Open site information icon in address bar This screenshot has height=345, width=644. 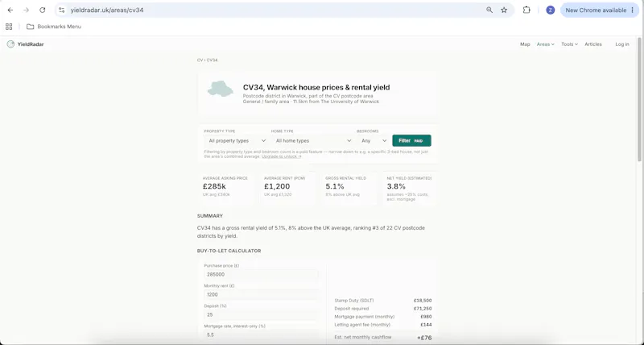click(62, 10)
